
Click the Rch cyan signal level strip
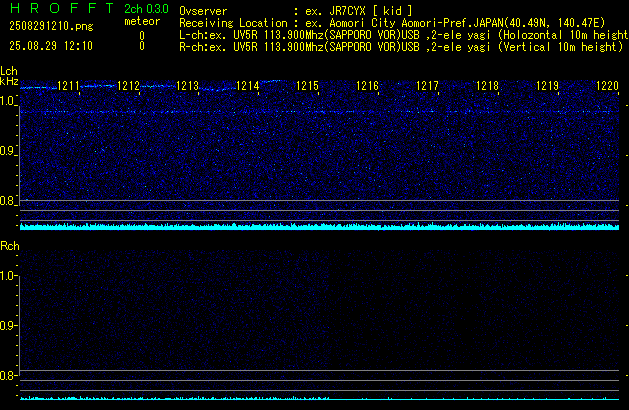[319, 398]
